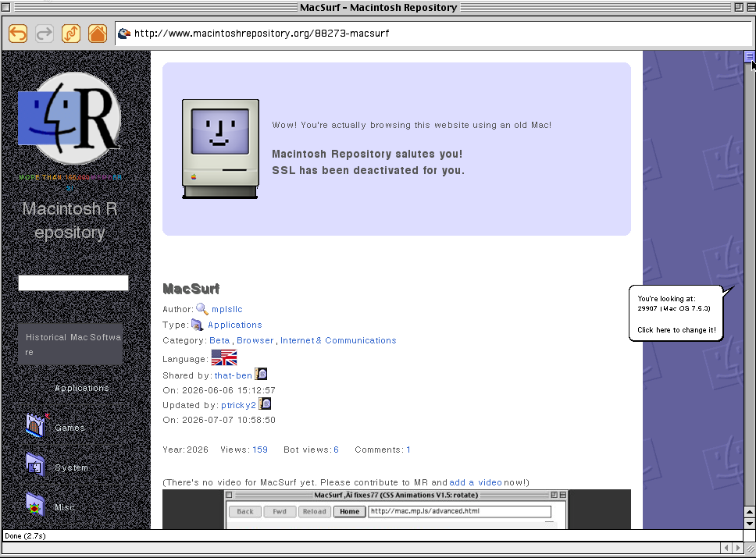The height and width of the screenshot is (558, 756).
Task: Click the vertical scrollbar thumb
Action: [x=749, y=57]
